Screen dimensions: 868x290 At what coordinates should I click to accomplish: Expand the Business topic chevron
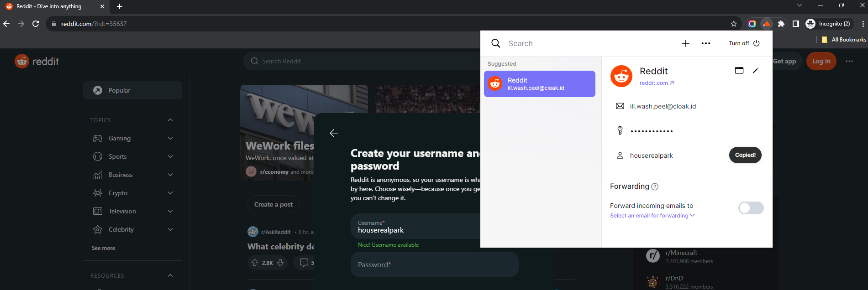pyautogui.click(x=170, y=175)
